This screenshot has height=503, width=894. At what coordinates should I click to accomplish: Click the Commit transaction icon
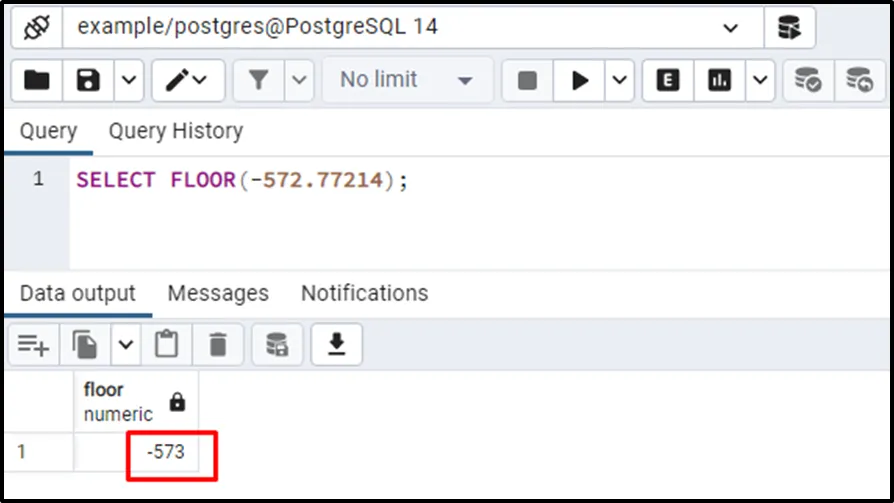tap(808, 80)
